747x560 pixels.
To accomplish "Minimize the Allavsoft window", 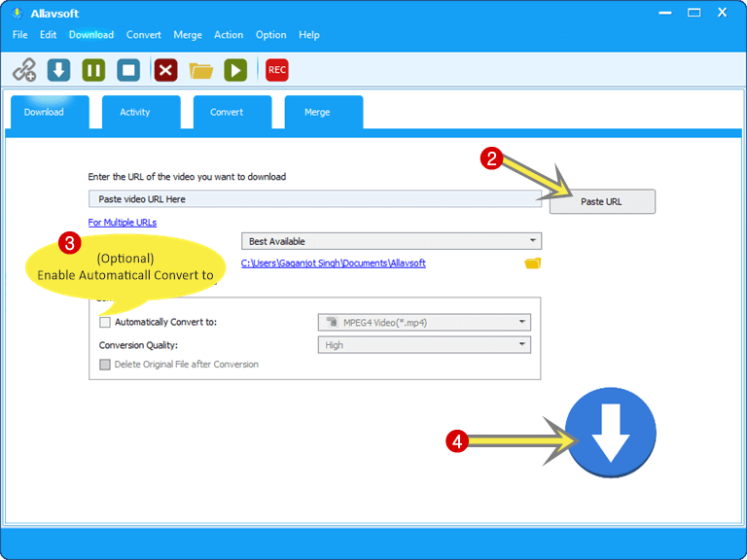I will [x=665, y=14].
